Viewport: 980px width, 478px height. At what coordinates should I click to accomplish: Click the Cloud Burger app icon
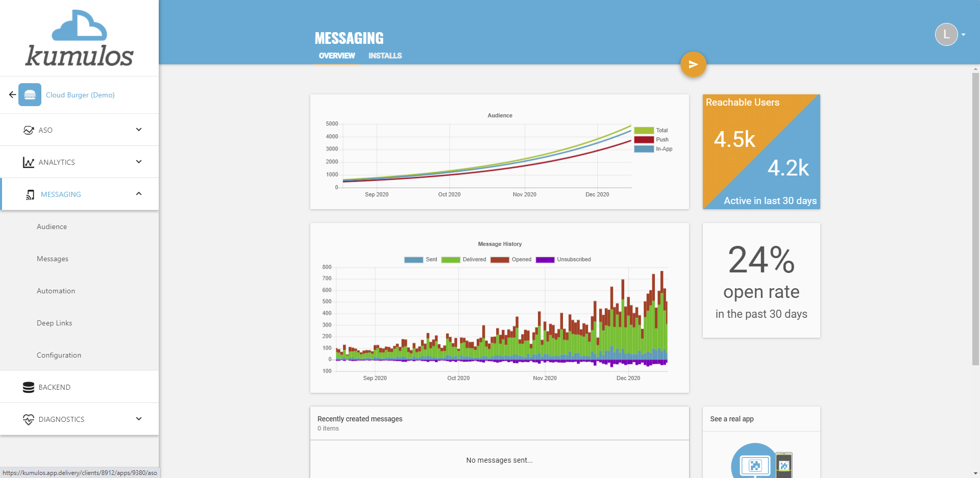coord(30,95)
